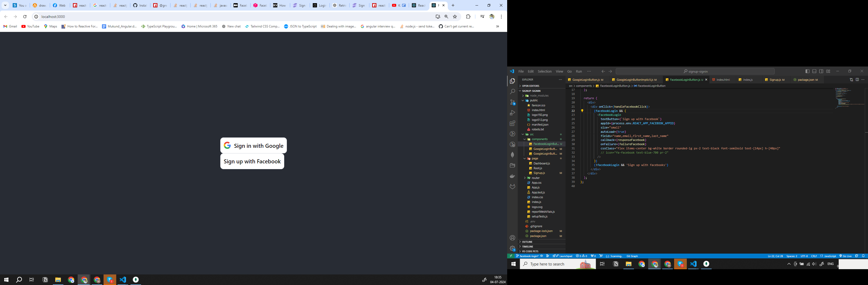
Task: Open Source Control view with 6 badge
Action: [512, 102]
